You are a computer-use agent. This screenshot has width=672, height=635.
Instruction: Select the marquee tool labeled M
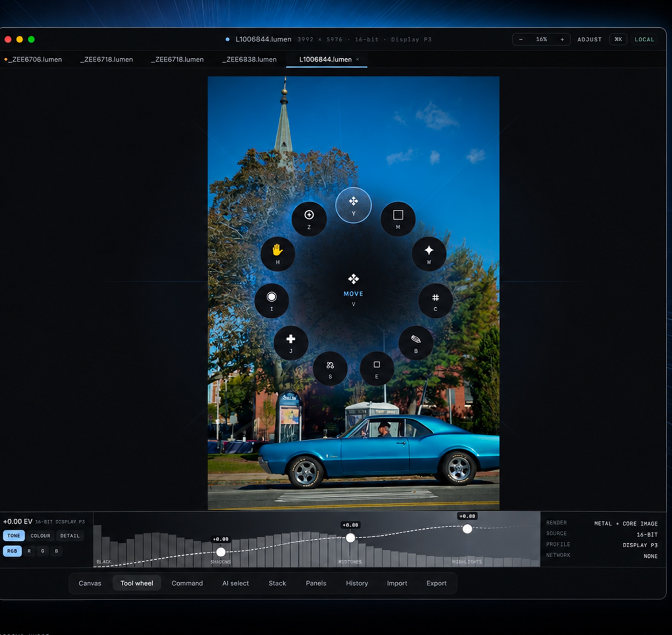click(x=398, y=219)
